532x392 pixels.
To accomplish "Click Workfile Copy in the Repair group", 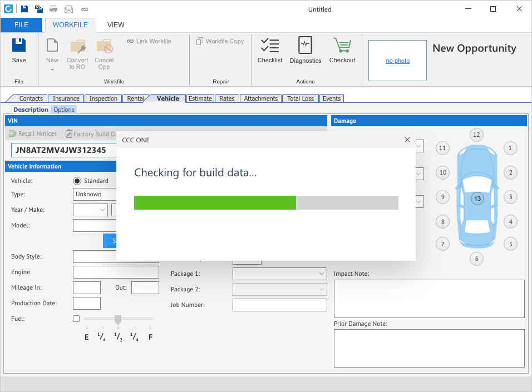I will (220, 41).
